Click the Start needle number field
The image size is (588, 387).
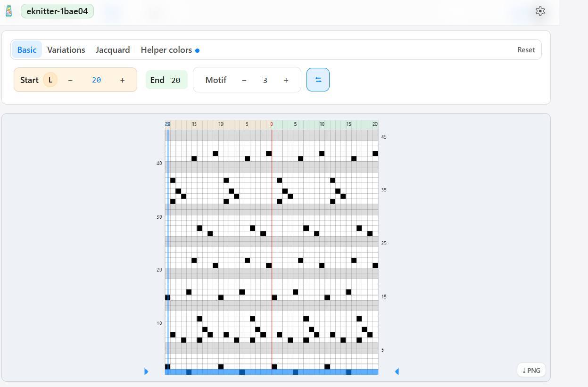pos(96,80)
